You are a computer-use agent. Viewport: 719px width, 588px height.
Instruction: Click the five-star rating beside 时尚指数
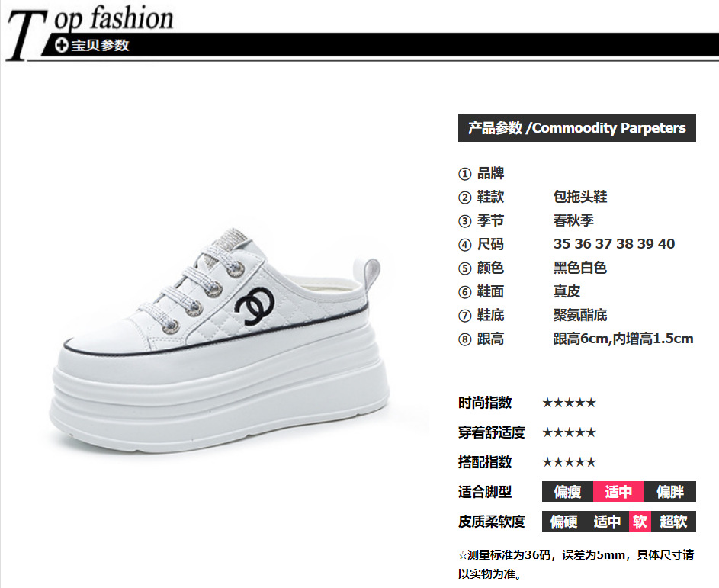click(569, 403)
